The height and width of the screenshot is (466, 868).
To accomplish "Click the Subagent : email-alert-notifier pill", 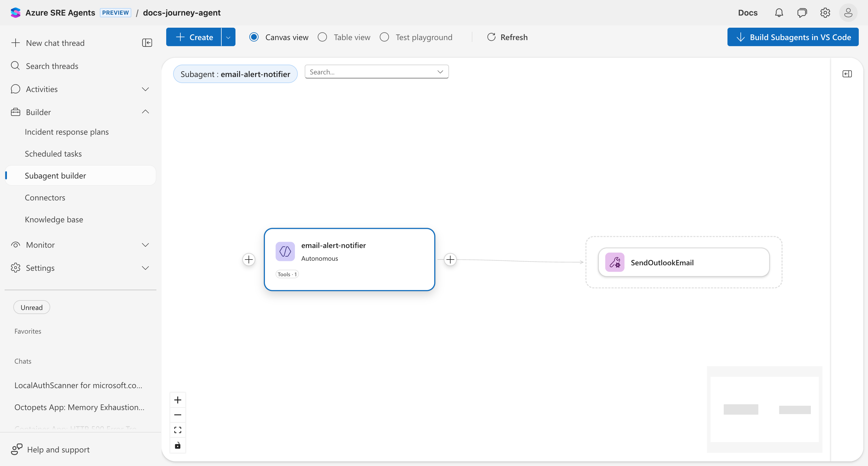I will [235, 74].
